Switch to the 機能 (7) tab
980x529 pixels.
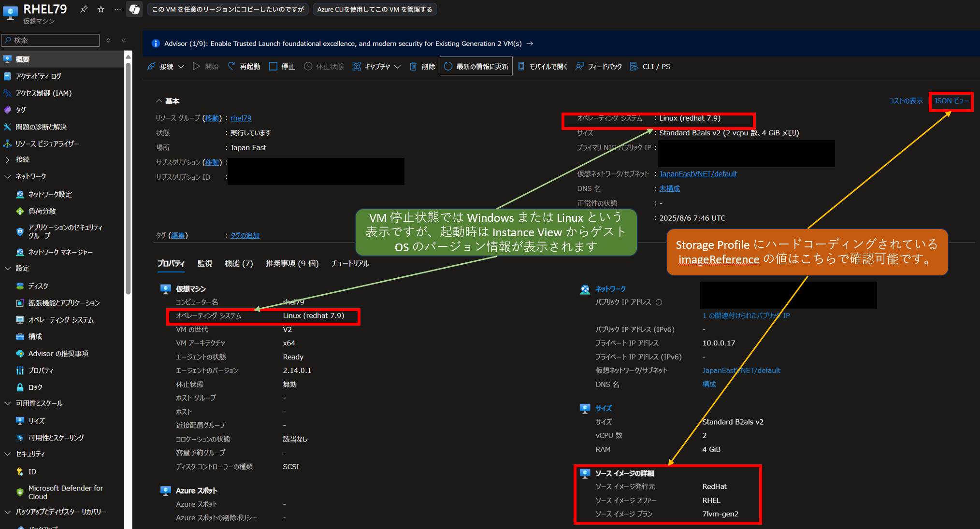pos(239,264)
